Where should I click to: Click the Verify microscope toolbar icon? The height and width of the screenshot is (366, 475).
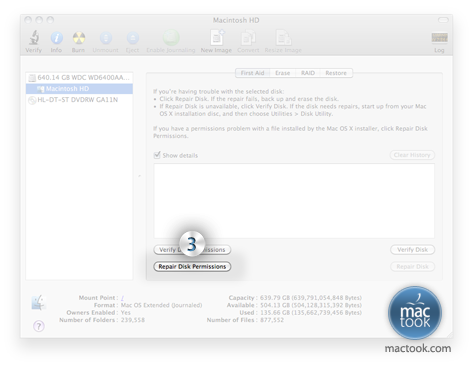(34, 38)
